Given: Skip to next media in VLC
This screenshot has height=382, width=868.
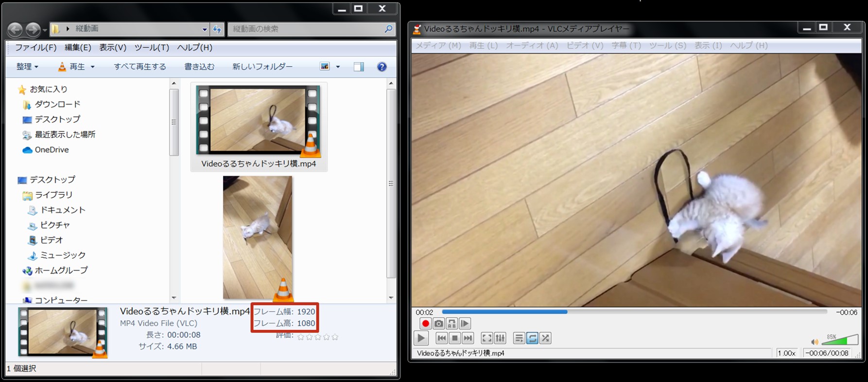Looking at the screenshot, I should (468, 338).
